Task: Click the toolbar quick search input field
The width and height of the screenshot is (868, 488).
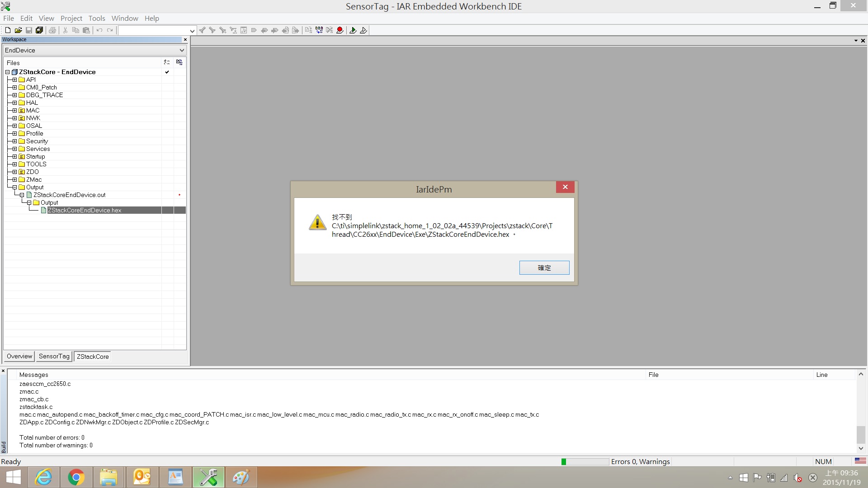Action: pyautogui.click(x=154, y=31)
